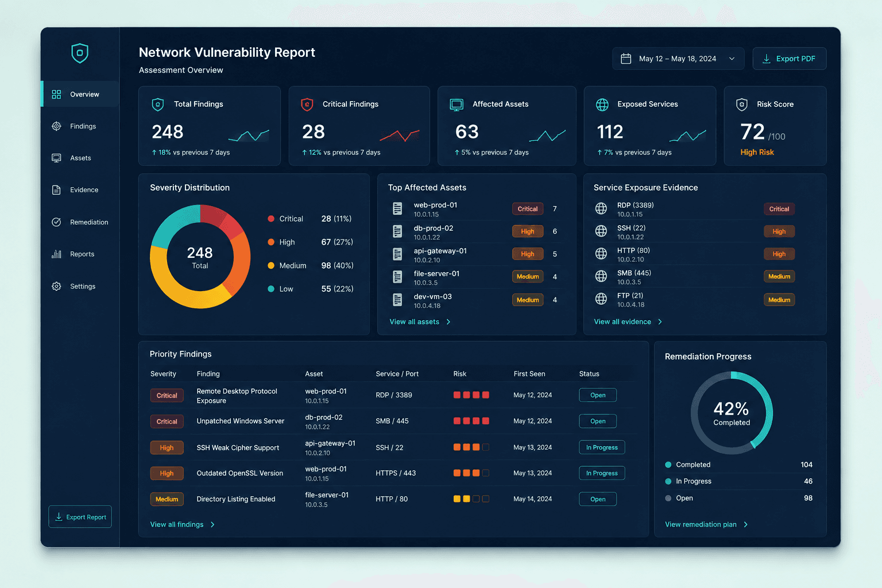Click the High badge for SSH (22) service
The image size is (882, 588).
coord(779,231)
